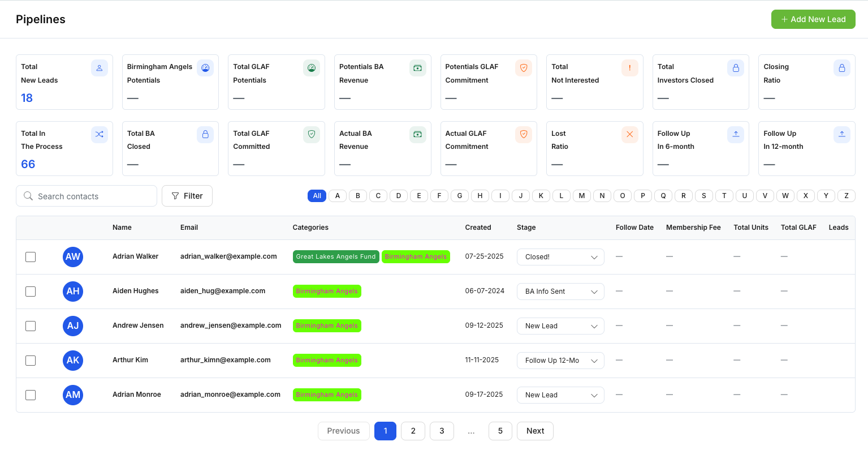Image resolution: width=868 pixels, height=450 pixels.
Task: Open the Follow Up 12-Mo stage dropdown
Action: (x=560, y=361)
